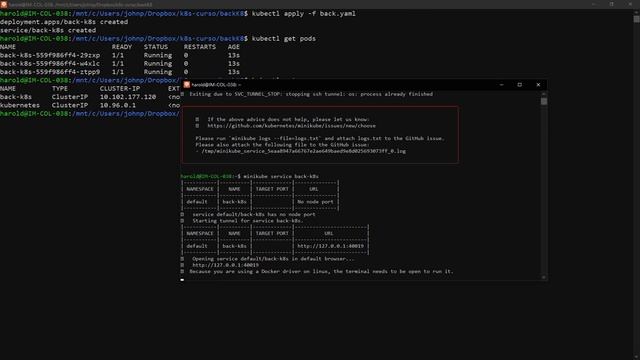Click the 'Exiting due to SVC_TUNNEL_STOP' line
640x360 pixels.
311,94
